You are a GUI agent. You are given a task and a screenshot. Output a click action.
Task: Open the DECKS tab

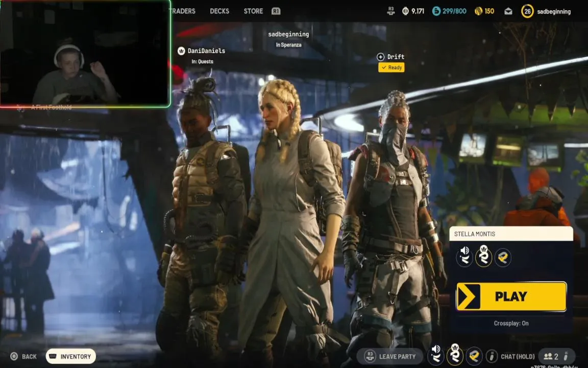coord(219,11)
